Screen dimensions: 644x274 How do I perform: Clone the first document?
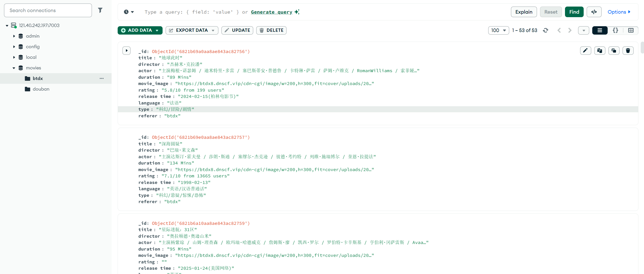pyautogui.click(x=614, y=51)
